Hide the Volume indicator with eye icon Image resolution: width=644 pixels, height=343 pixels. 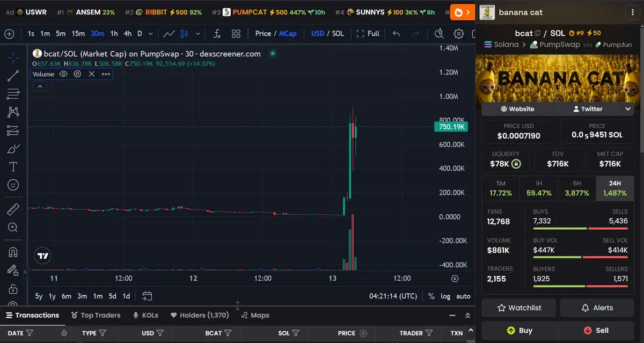[63, 74]
